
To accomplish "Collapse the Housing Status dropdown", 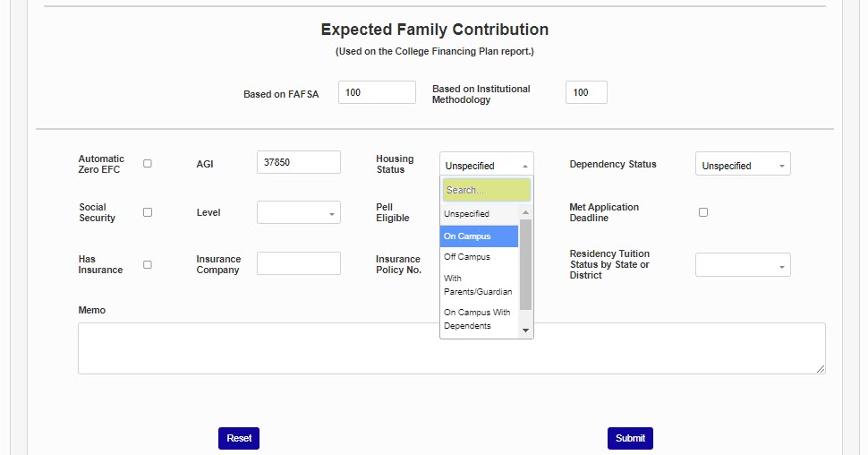I will 486,165.
